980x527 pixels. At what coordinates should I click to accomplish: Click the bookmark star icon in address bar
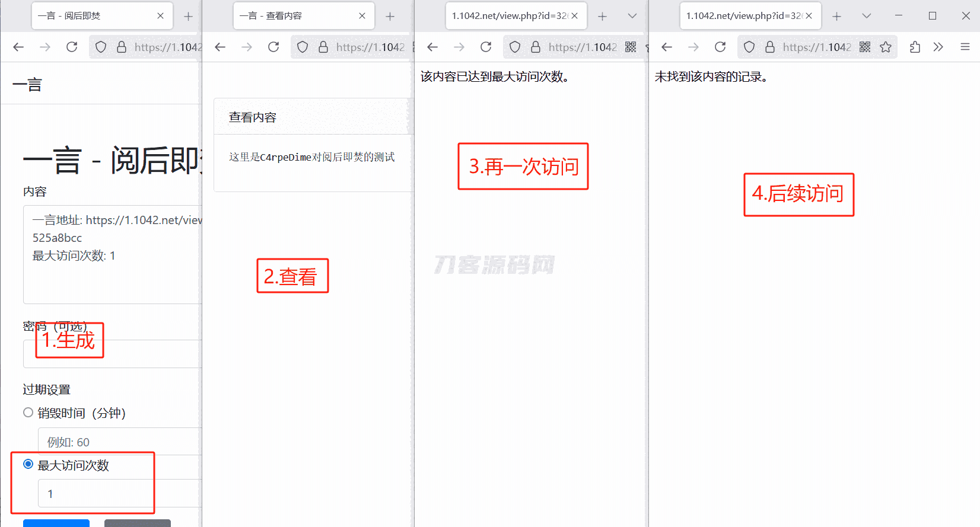pyautogui.click(x=886, y=47)
